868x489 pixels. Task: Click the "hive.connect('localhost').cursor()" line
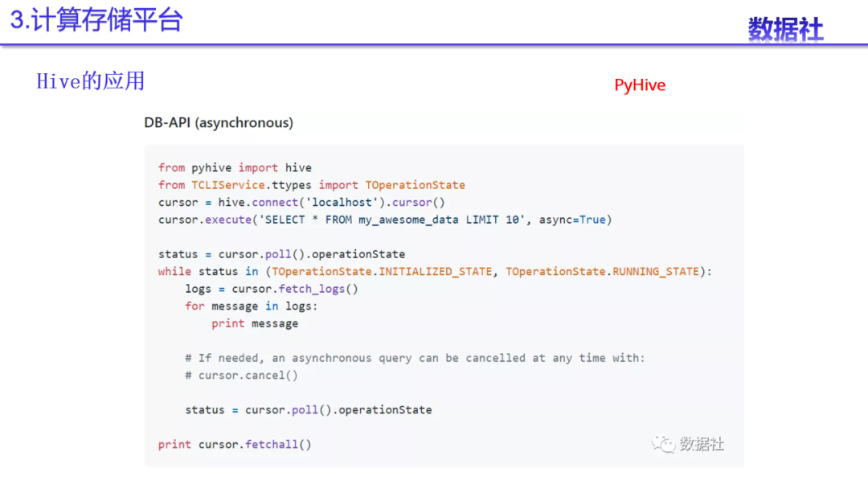[301, 203]
